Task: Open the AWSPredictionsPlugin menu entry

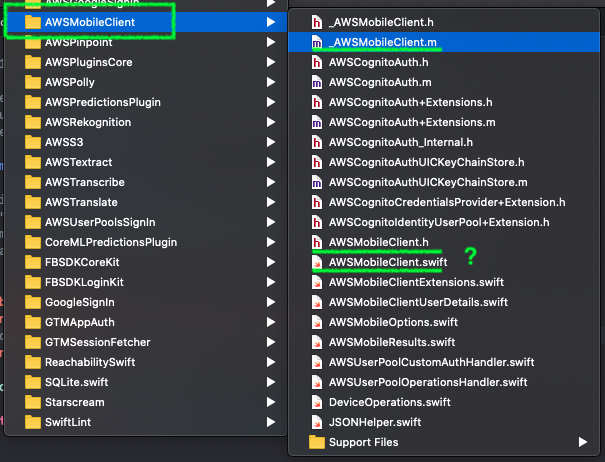Action: pos(145,102)
